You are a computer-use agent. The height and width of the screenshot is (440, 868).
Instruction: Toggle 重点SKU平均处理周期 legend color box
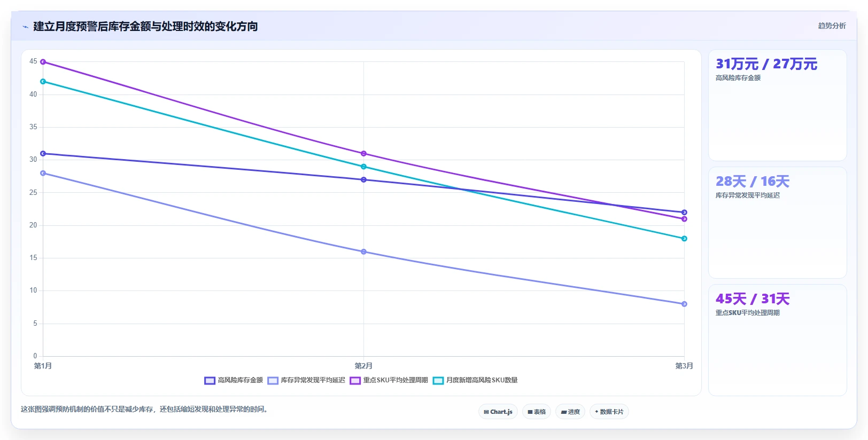tap(355, 381)
